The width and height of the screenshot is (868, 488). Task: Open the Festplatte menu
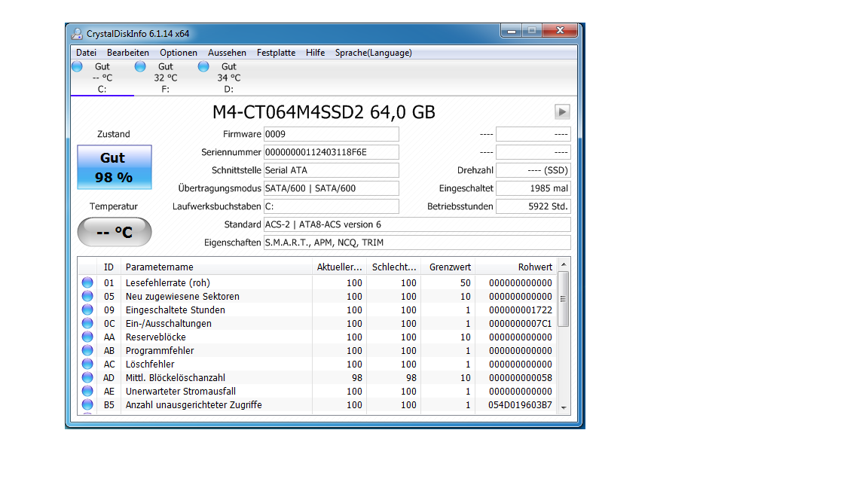276,53
